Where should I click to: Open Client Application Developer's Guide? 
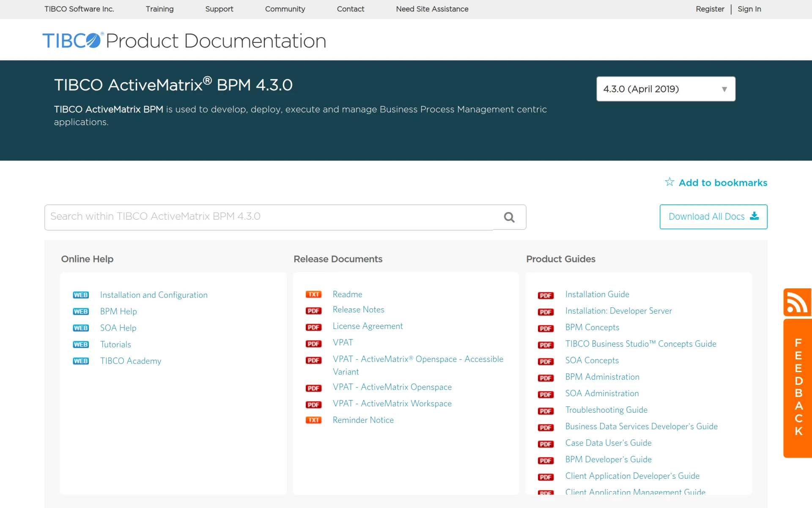[x=632, y=476]
